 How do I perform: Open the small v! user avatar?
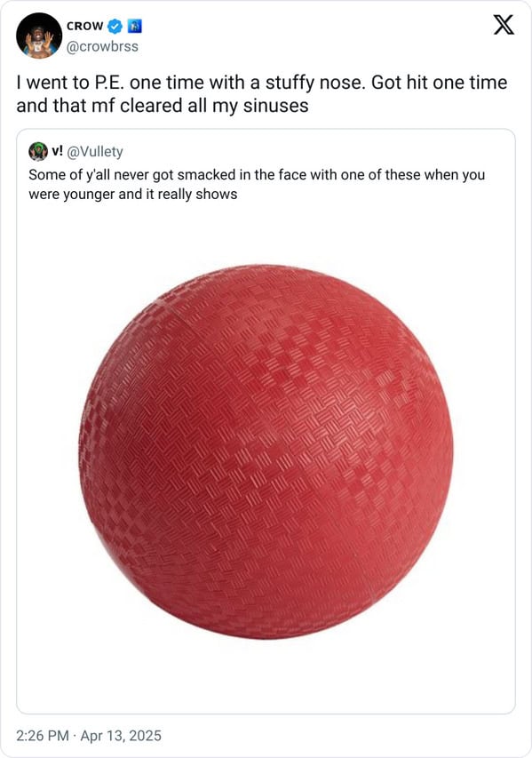[37, 151]
